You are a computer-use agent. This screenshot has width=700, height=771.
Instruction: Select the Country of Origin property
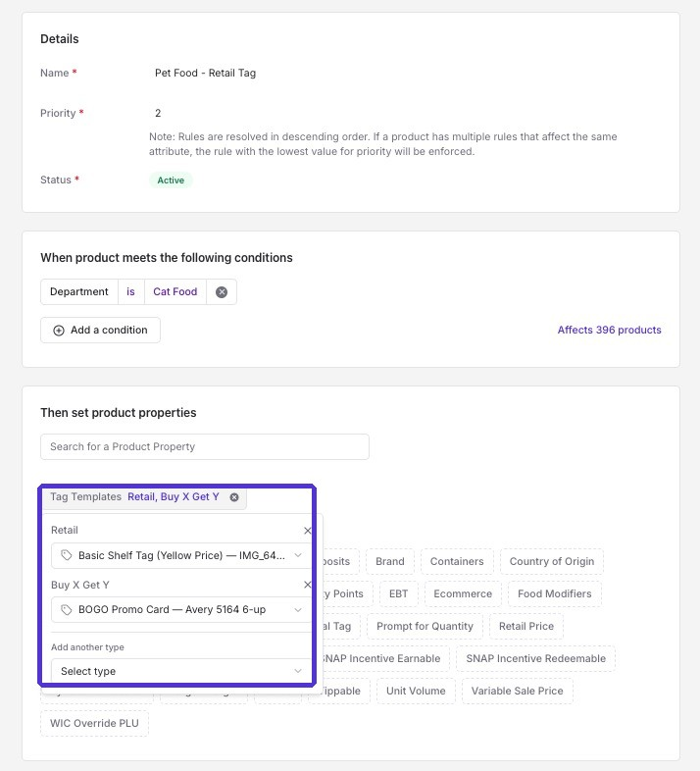point(552,561)
